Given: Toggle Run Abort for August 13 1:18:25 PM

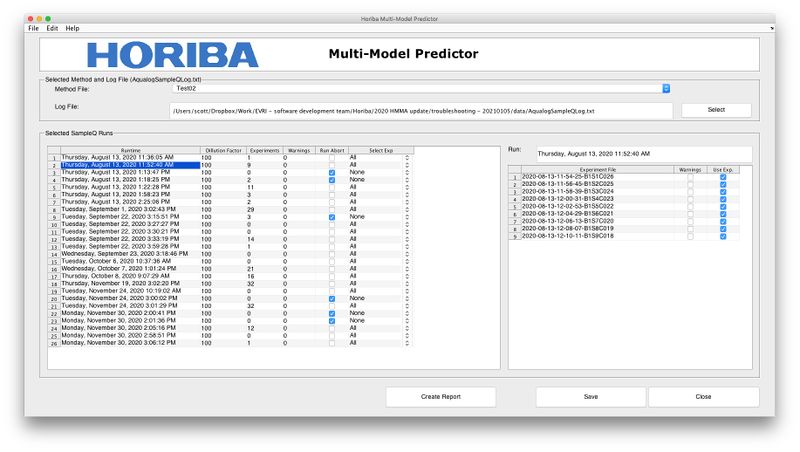Looking at the screenshot, I should (x=332, y=180).
